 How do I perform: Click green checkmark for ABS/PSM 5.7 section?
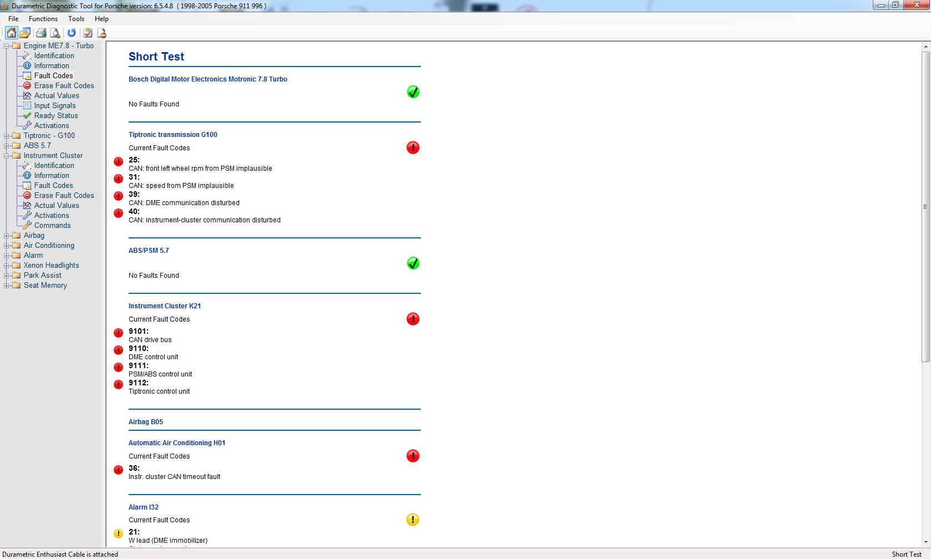tap(413, 263)
